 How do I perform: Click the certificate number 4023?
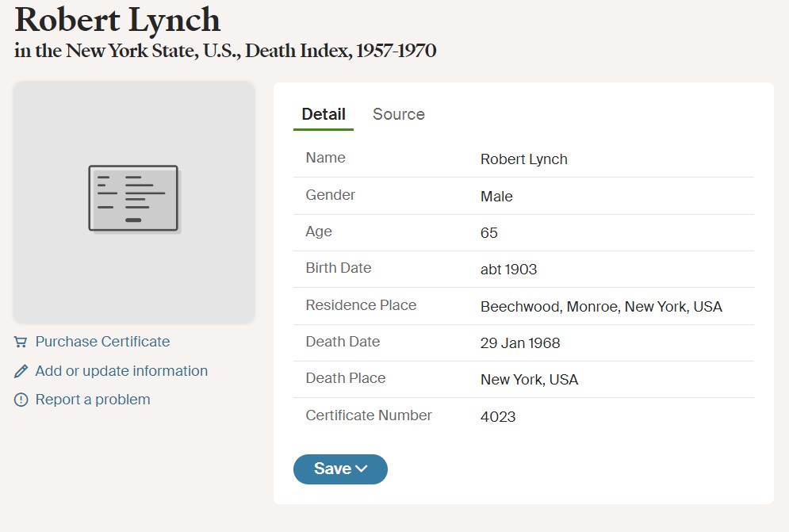pos(497,416)
